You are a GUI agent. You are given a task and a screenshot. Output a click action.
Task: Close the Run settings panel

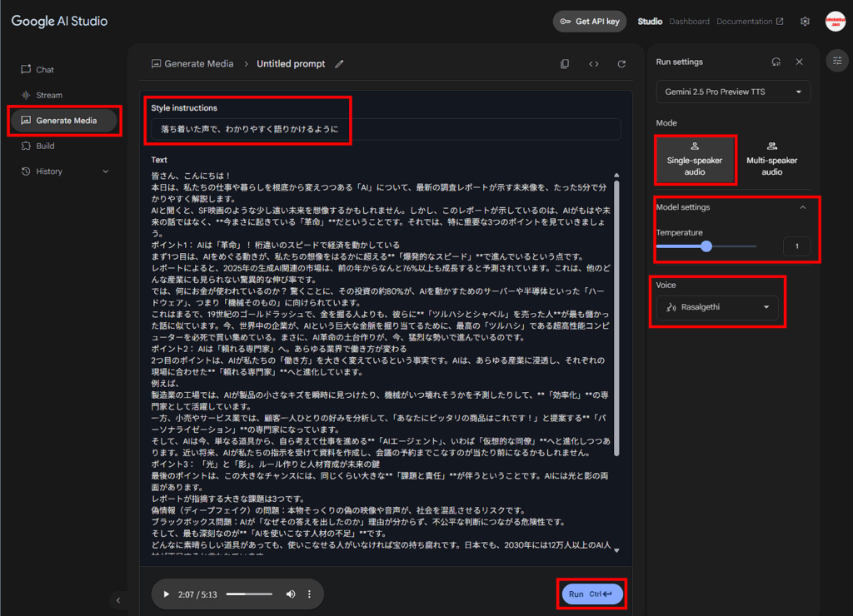click(799, 62)
